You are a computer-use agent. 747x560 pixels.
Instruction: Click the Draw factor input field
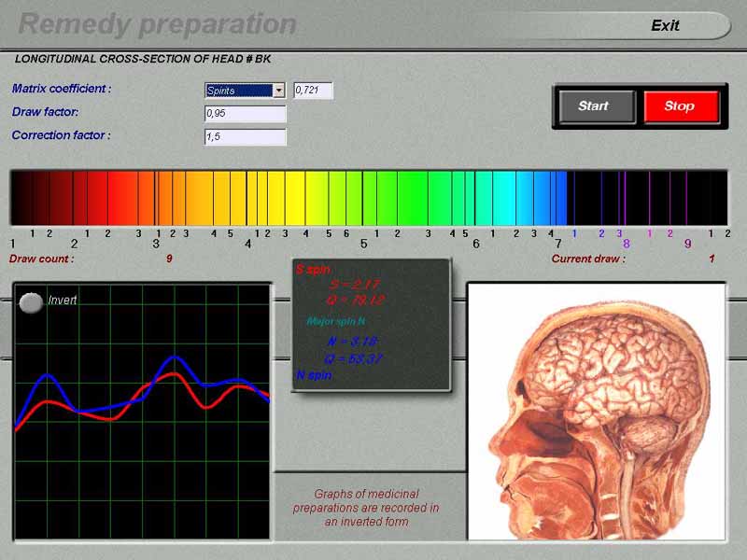pyautogui.click(x=245, y=114)
